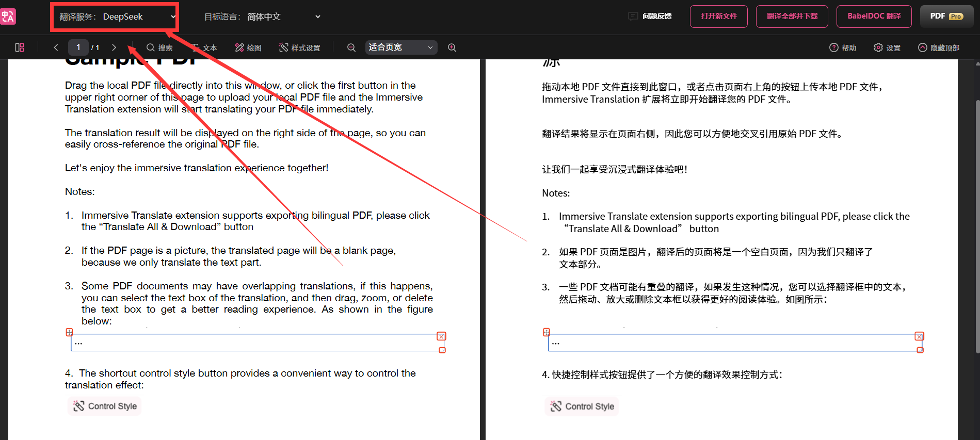The image size is (980, 440).
Task: Click the line "让我们一起享受沉浸式翻译体验吧!"
Action: pyautogui.click(x=615, y=169)
